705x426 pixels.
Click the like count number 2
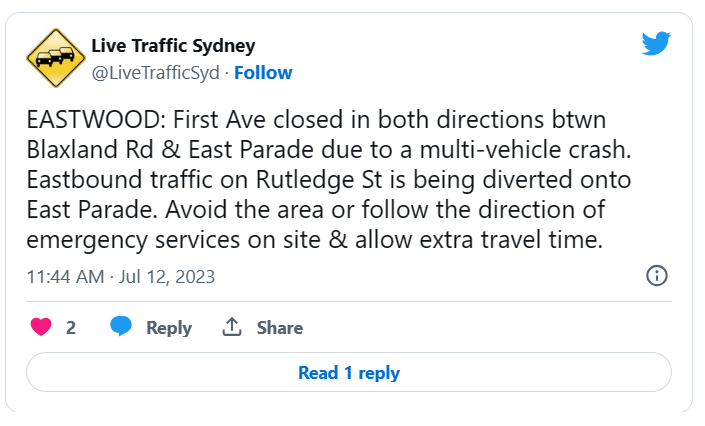tap(71, 328)
